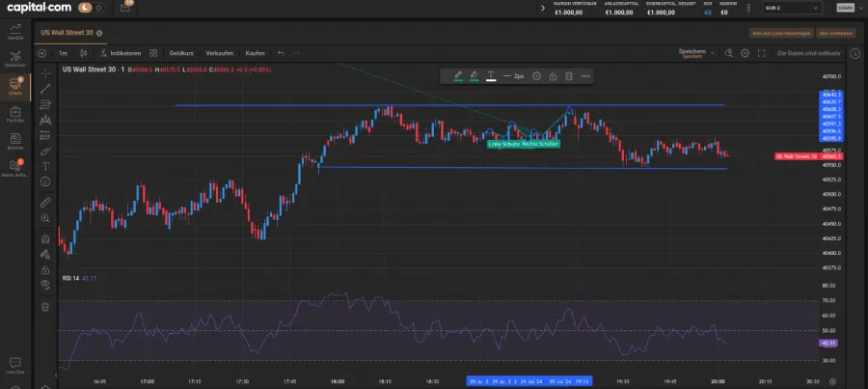868x389 pixels.
Task: Lock the selected drawing in floating toolbar
Action: point(553,76)
